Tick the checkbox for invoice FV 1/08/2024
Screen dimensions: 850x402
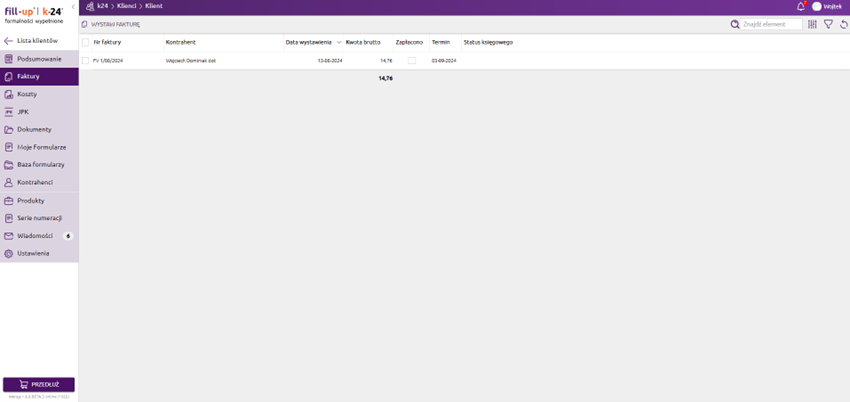[x=85, y=61]
